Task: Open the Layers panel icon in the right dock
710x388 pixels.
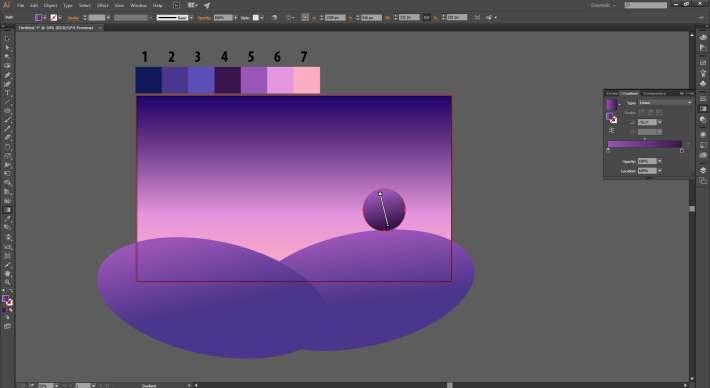Action: 703,170
